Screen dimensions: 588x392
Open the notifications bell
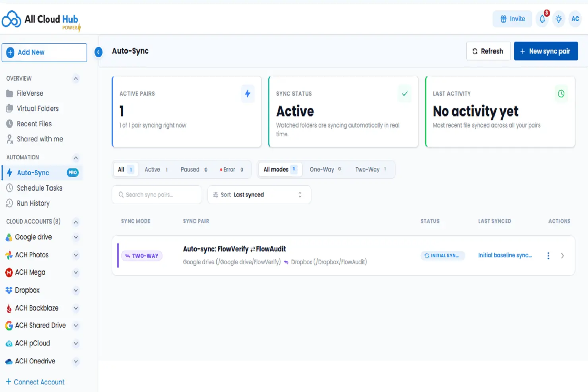542,19
